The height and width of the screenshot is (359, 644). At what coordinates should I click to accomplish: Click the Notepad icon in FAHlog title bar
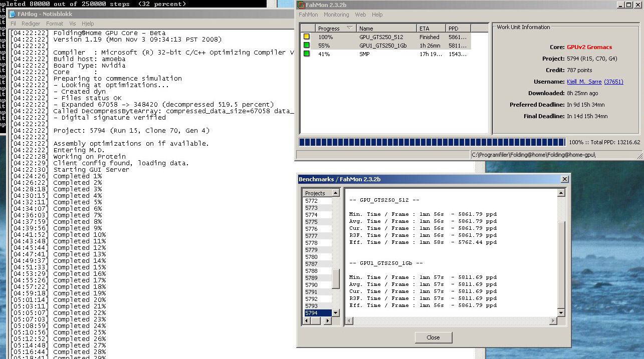point(13,15)
